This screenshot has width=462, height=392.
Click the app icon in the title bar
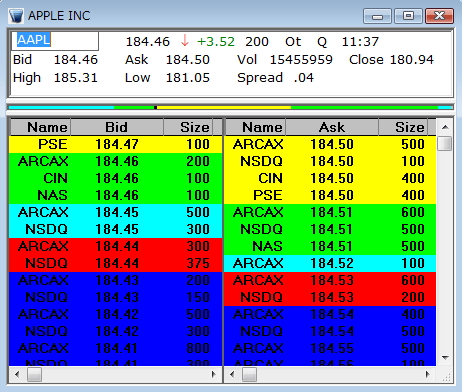tap(16, 16)
